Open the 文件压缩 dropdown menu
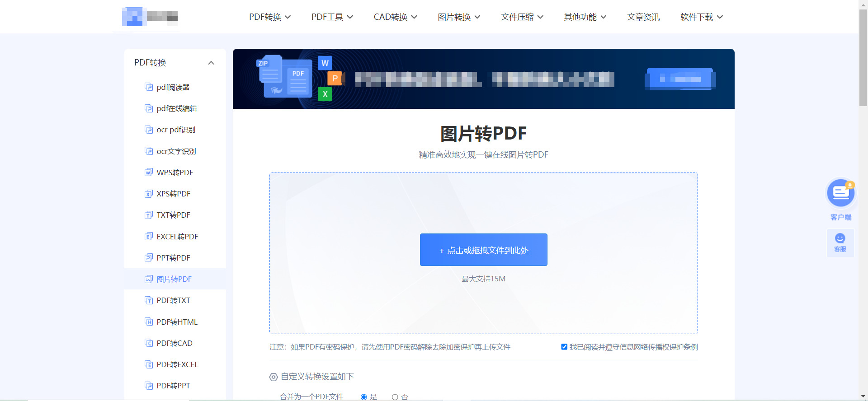868x401 pixels. [522, 17]
